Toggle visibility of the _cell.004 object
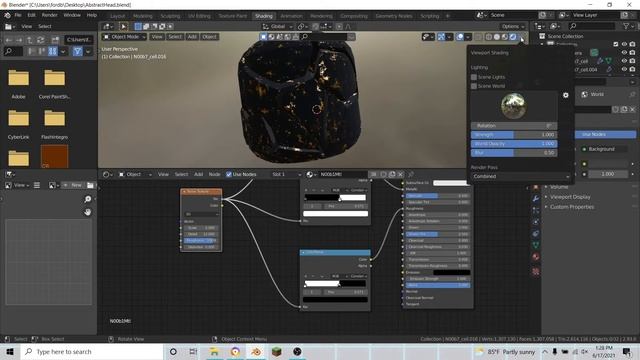 coord(624,69)
